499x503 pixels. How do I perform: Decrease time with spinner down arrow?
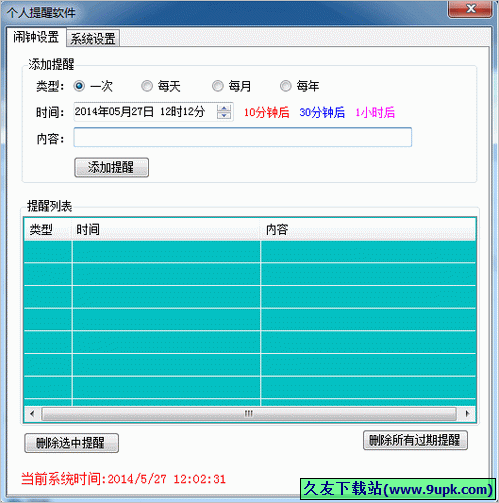(x=224, y=115)
